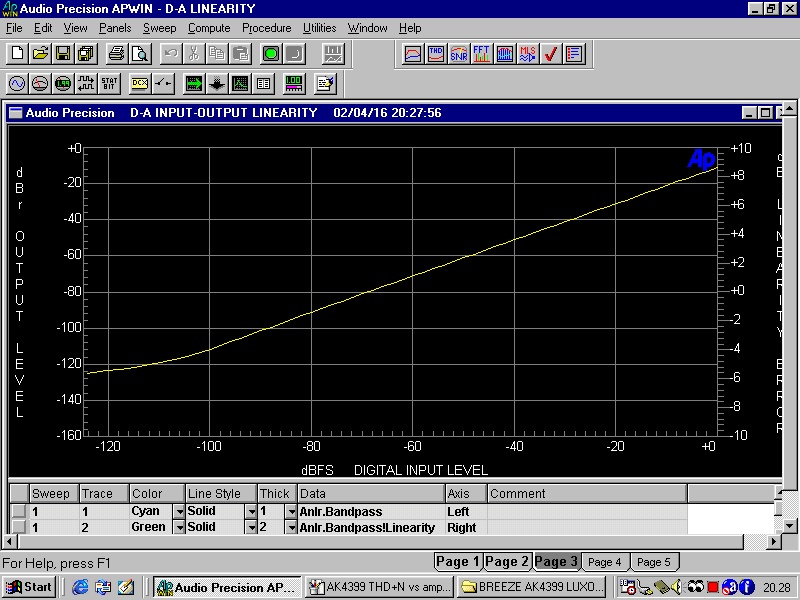Click the legend vertical scroll down arrow
This screenshot has width=800, height=600.
point(789,526)
